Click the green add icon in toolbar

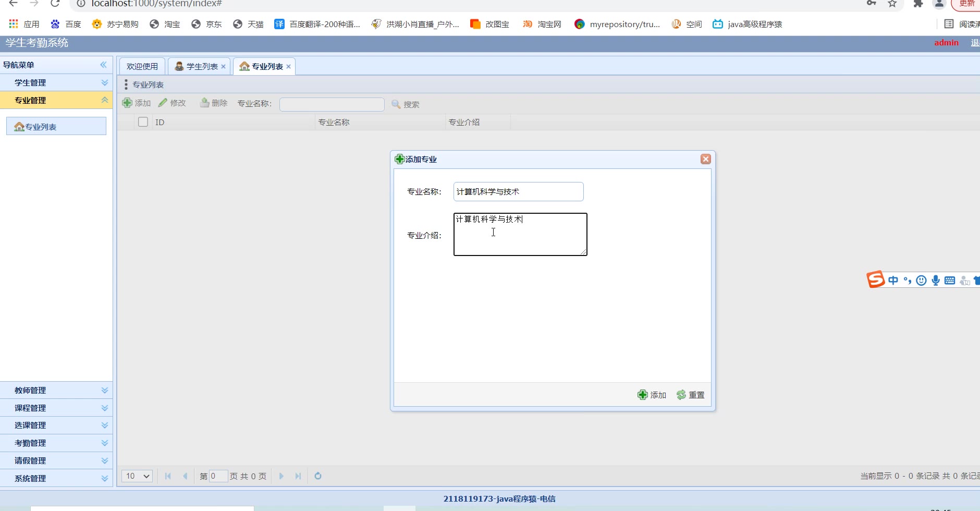pos(127,103)
